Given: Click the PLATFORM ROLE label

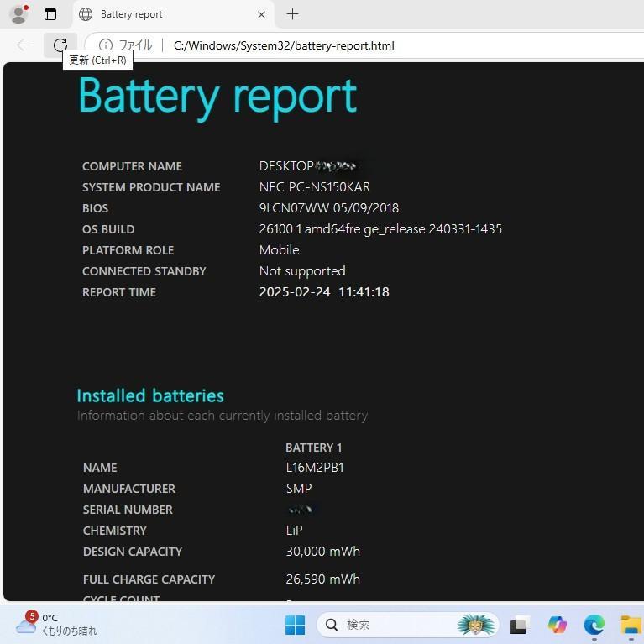Looking at the screenshot, I should click(128, 250).
